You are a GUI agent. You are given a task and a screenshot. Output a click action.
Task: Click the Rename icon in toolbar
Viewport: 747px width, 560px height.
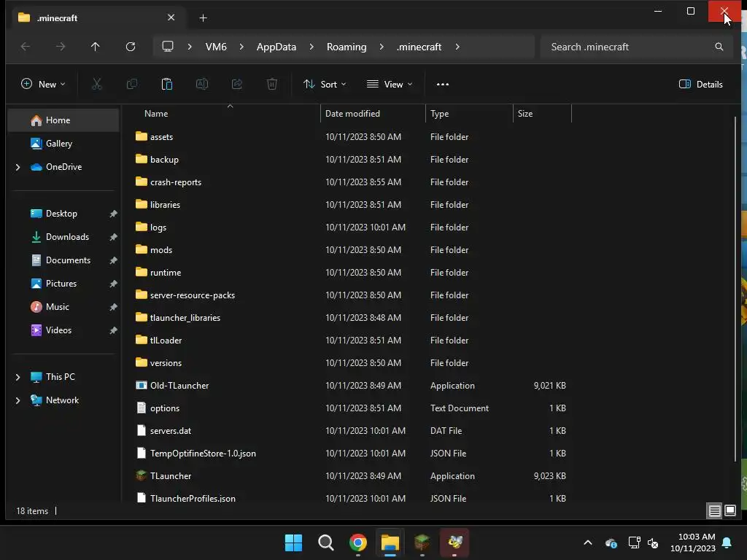(202, 85)
